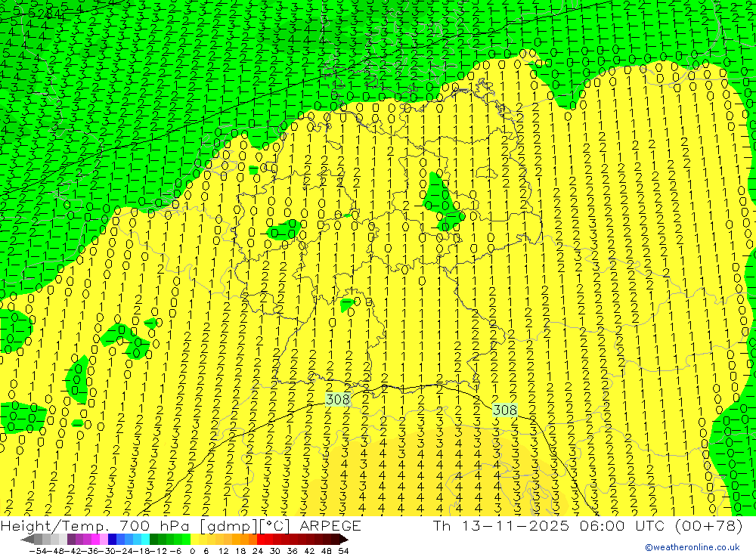The image size is (756, 554).
Task: Pick the cyan legend swatch near -18
Action: coord(145,539)
